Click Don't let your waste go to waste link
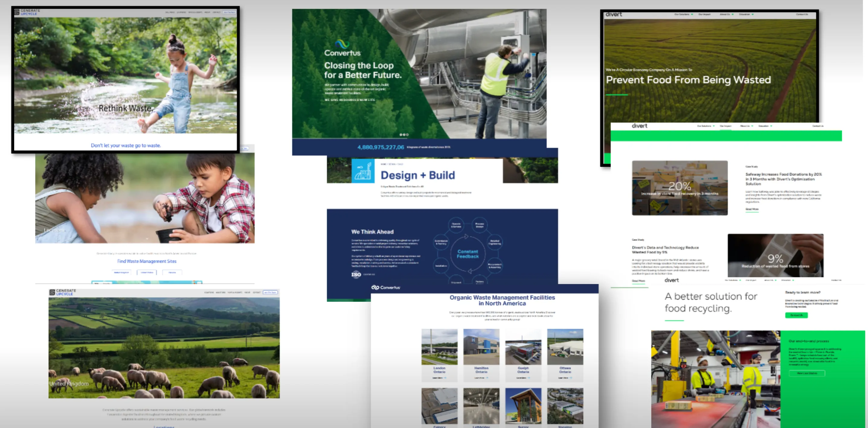The image size is (868, 428). tap(126, 145)
